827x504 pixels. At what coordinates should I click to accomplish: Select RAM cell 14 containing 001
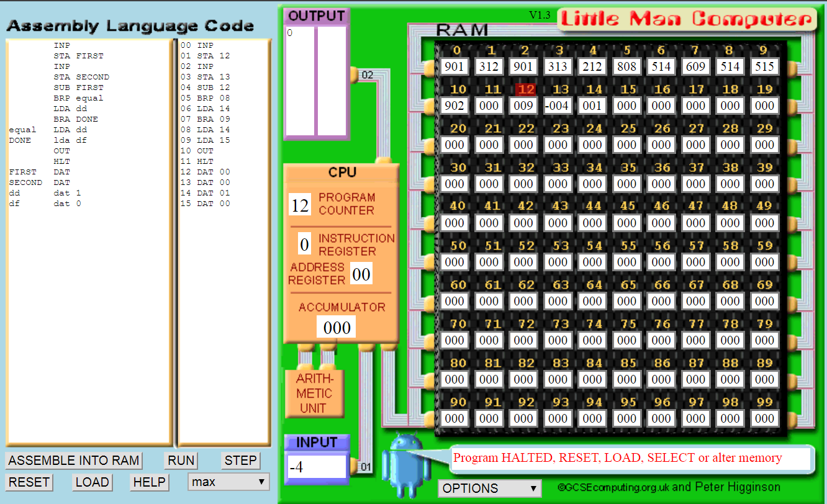(x=592, y=106)
